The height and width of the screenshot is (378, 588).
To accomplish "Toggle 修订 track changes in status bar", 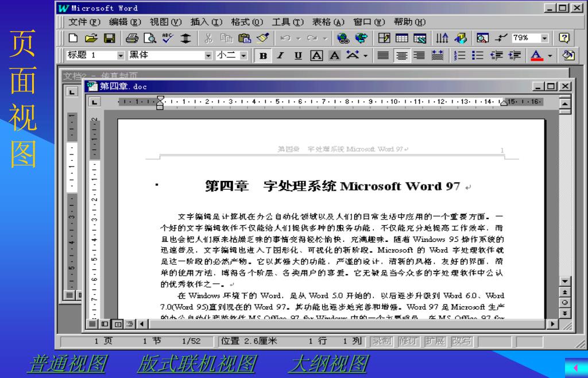I will pos(408,341).
